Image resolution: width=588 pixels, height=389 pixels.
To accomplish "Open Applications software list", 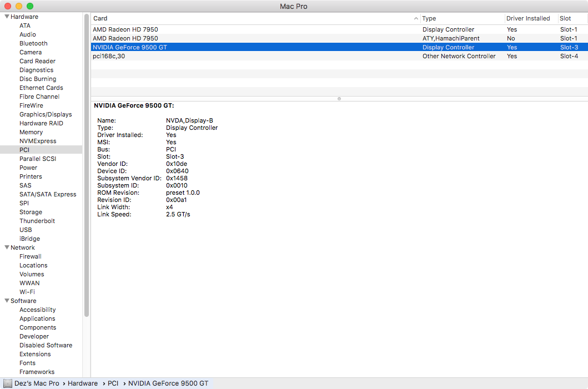I will 38,319.
